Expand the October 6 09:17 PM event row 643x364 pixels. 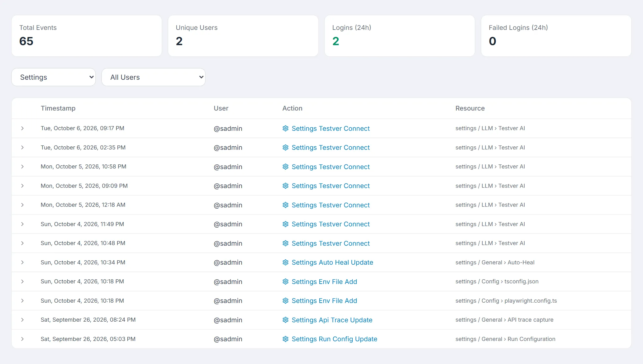click(x=22, y=128)
